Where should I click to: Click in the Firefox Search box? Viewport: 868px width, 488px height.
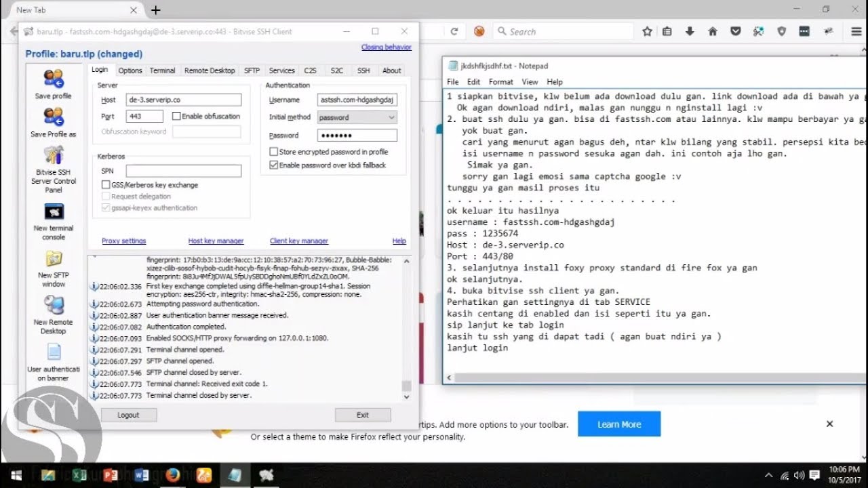click(563, 31)
